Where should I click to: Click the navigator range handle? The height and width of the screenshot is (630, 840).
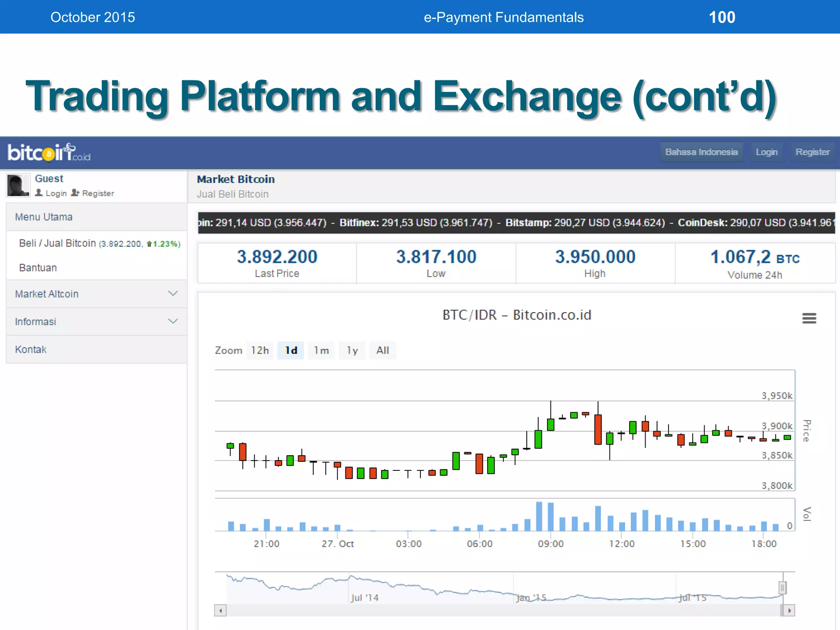click(x=782, y=588)
